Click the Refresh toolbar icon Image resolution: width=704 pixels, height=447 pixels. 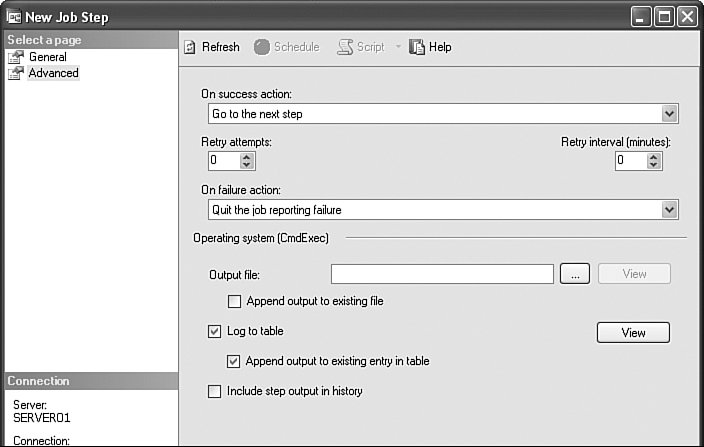pos(190,47)
